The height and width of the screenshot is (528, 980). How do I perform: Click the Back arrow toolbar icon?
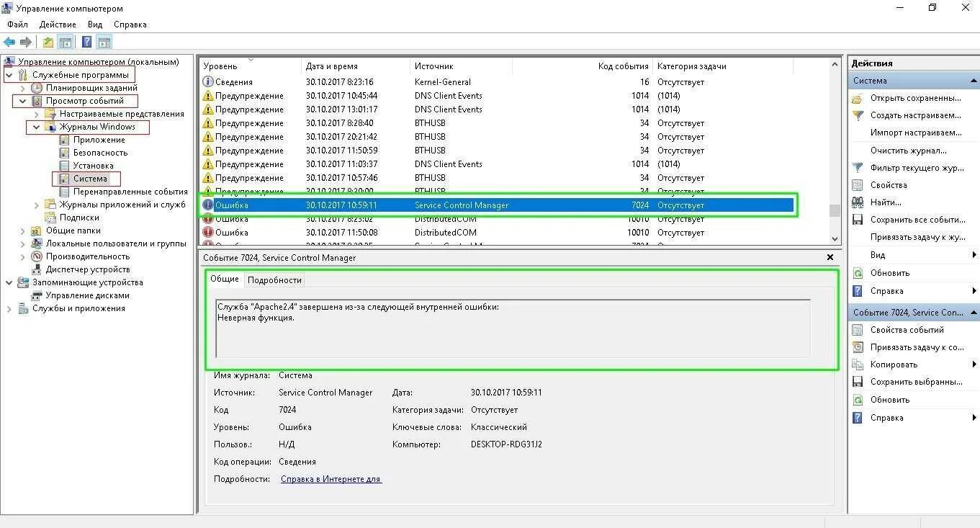pos(9,42)
